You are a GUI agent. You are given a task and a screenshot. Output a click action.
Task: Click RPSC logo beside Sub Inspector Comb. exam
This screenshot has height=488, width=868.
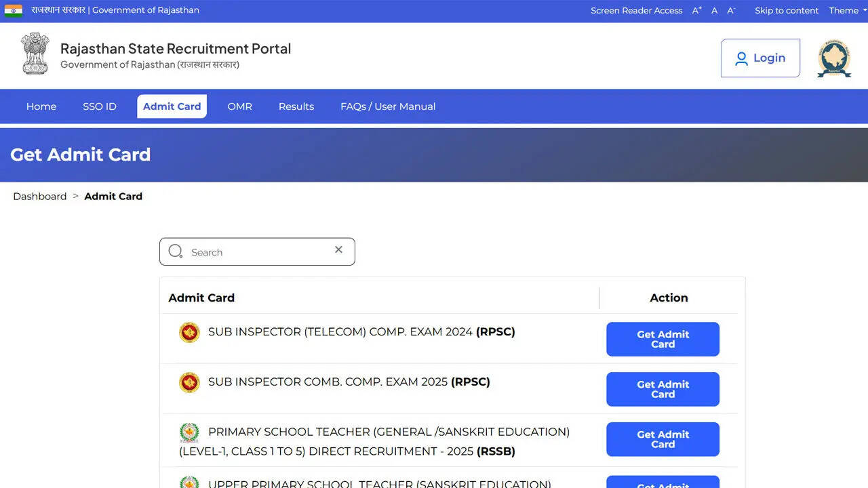pyautogui.click(x=189, y=382)
